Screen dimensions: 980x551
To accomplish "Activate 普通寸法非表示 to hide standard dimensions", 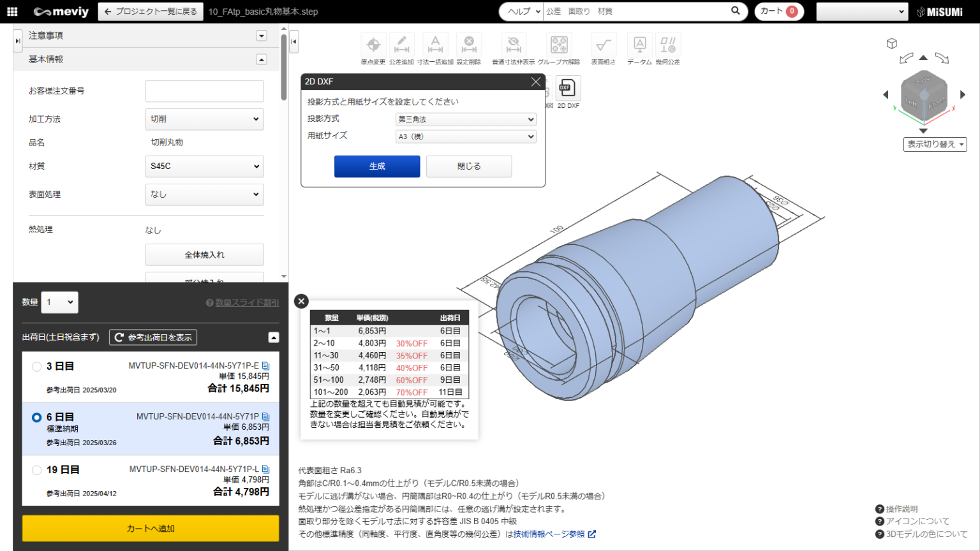I will pyautogui.click(x=514, y=45).
